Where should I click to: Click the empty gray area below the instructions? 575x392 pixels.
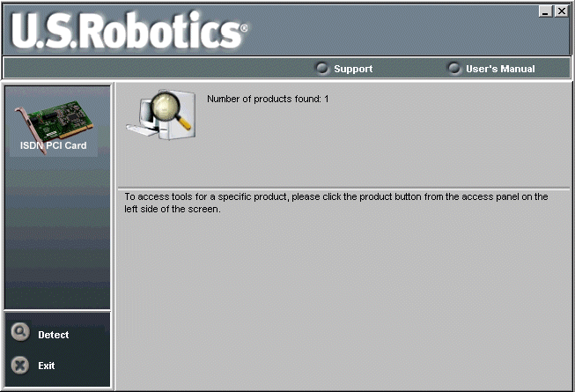(x=343, y=300)
